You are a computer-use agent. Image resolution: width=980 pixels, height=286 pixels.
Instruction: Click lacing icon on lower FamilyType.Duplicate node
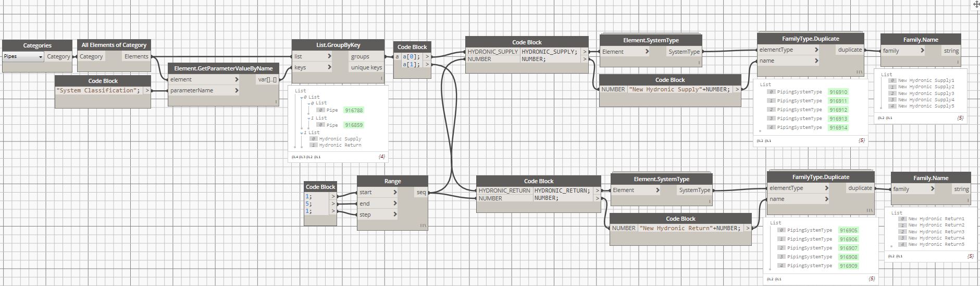[x=870, y=210]
